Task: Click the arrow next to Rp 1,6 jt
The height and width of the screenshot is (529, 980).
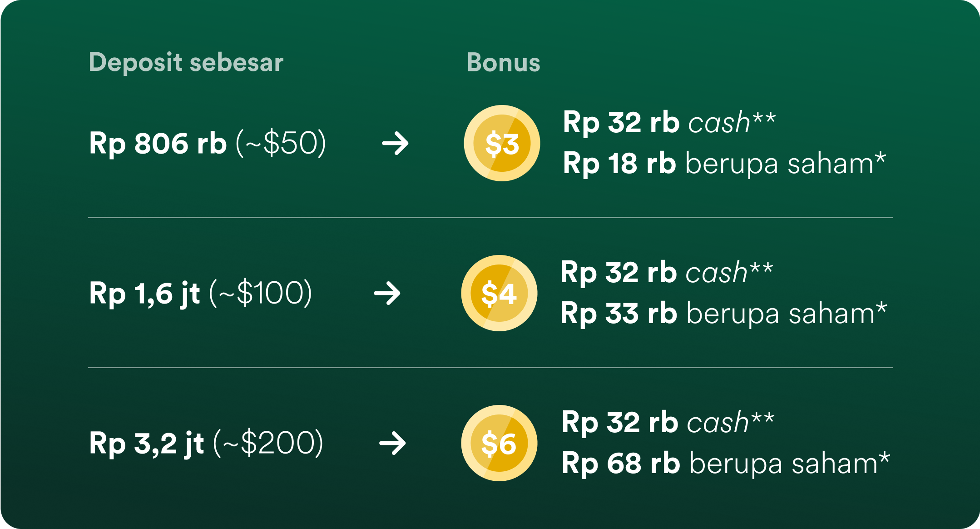Action: [387, 294]
